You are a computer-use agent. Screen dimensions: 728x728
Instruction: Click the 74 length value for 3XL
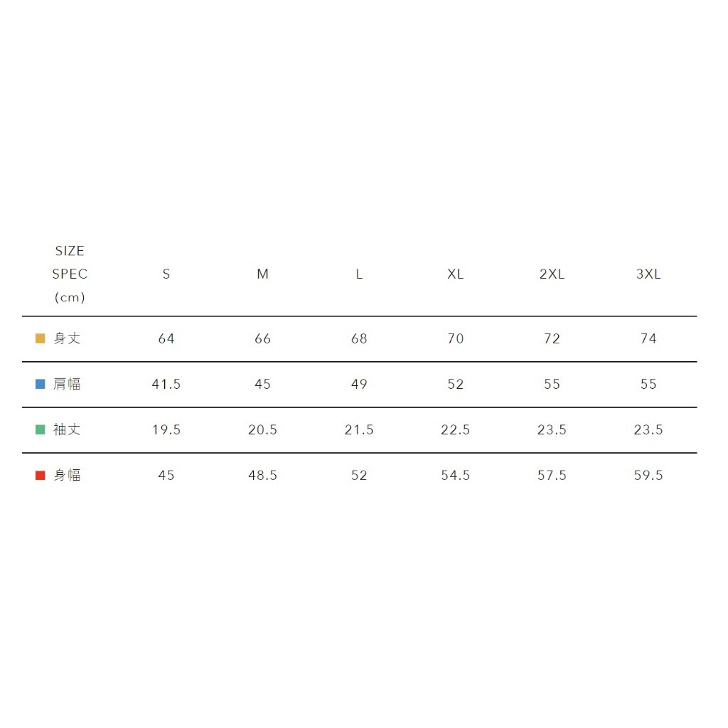(x=648, y=339)
